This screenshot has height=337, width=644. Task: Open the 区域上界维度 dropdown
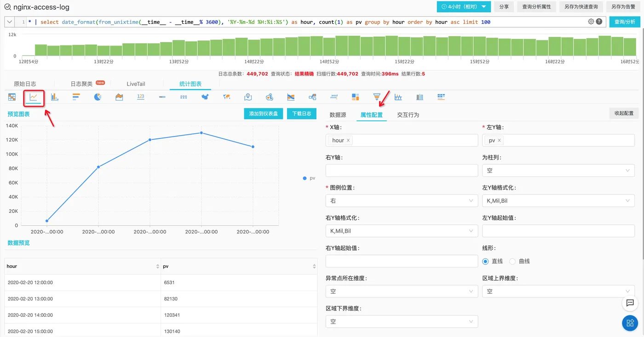pos(558,291)
